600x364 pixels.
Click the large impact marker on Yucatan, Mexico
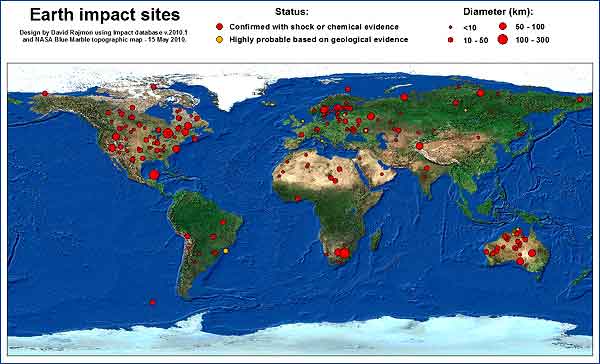tap(154, 175)
